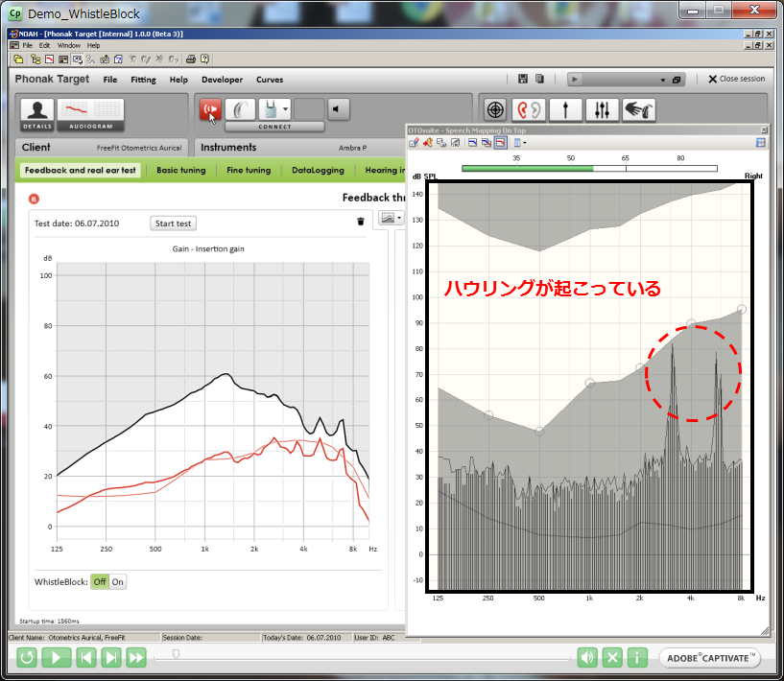784x681 pixels.
Task: Rewind the Captivate demo to start
Action: (x=27, y=658)
